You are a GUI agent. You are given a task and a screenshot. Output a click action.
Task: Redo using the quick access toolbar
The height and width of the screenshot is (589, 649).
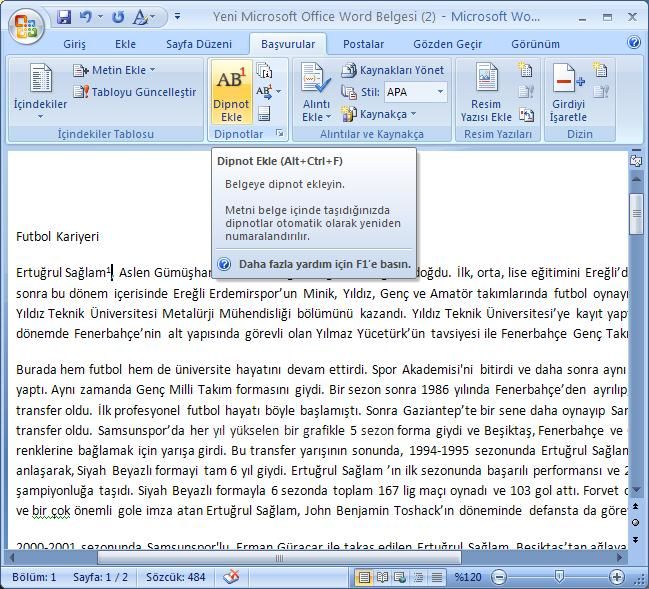click(118, 17)
